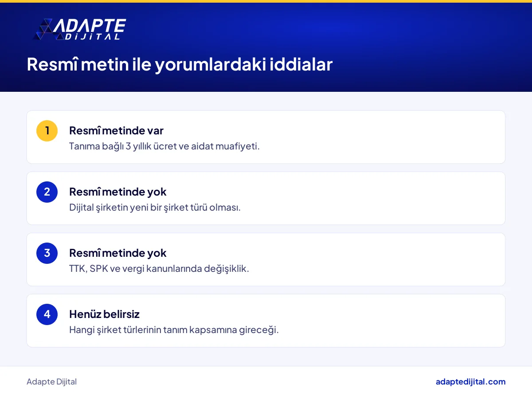The width and height of the screenshot is (532, 404).
Task: Click the heading 'Resmî metin ile yorumlardaki iddialar'
Action: (x=180, y=64)
